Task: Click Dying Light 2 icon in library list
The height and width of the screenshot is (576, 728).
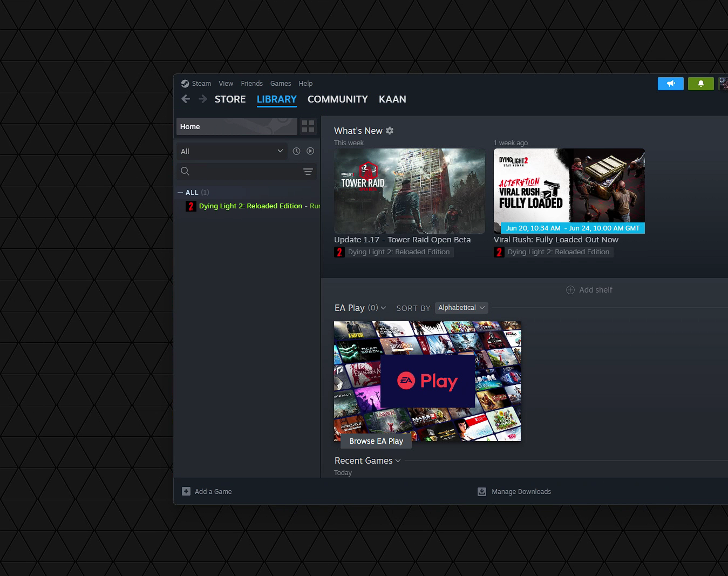Action: coord(191,206)
